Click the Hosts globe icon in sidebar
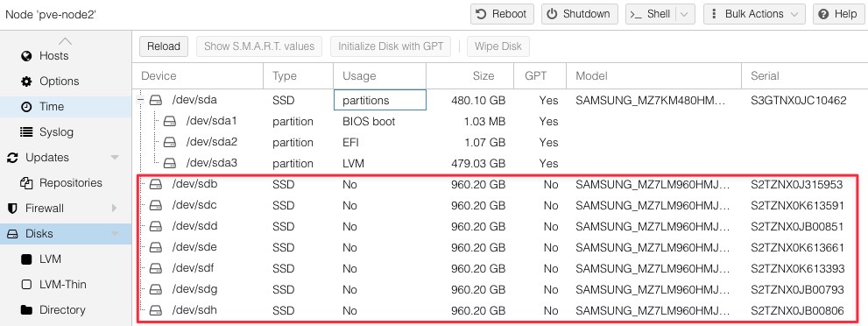Image resolution: width=868 pixels, height=326 pixels. coord(26,56)
